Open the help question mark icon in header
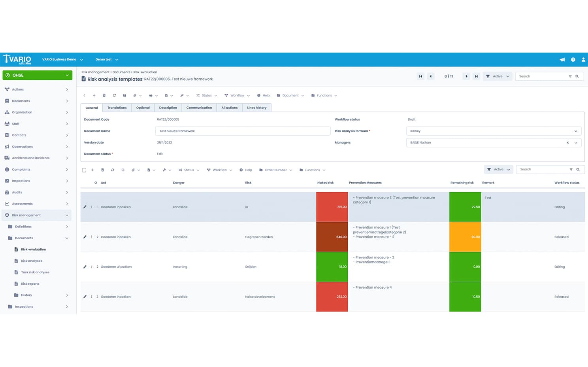This screenshot has height=367, width=588. point(573,60)
